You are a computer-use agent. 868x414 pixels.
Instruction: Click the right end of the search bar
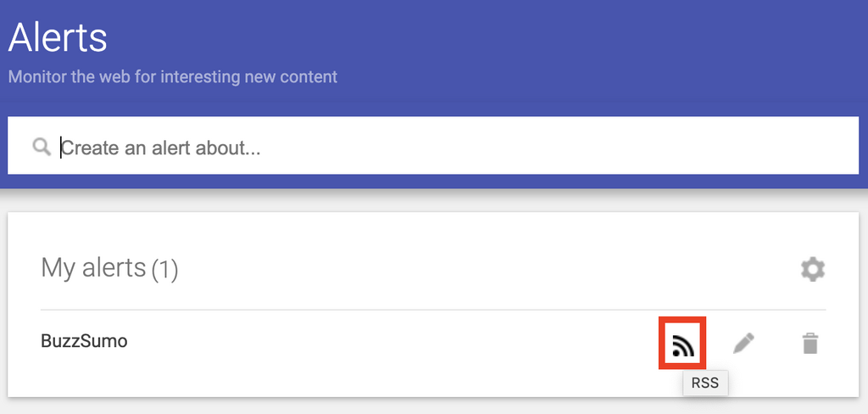click(x=831, y=146)
